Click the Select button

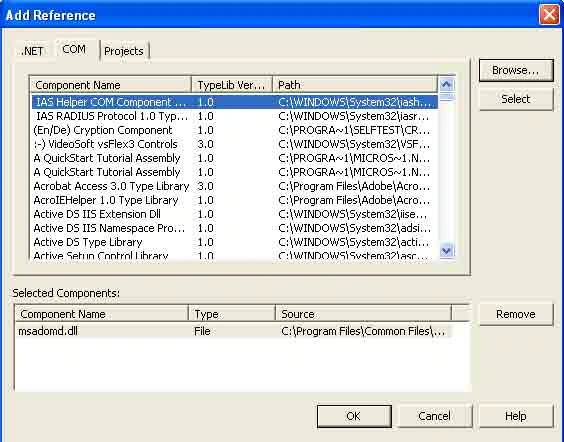[x=515, y=99]
